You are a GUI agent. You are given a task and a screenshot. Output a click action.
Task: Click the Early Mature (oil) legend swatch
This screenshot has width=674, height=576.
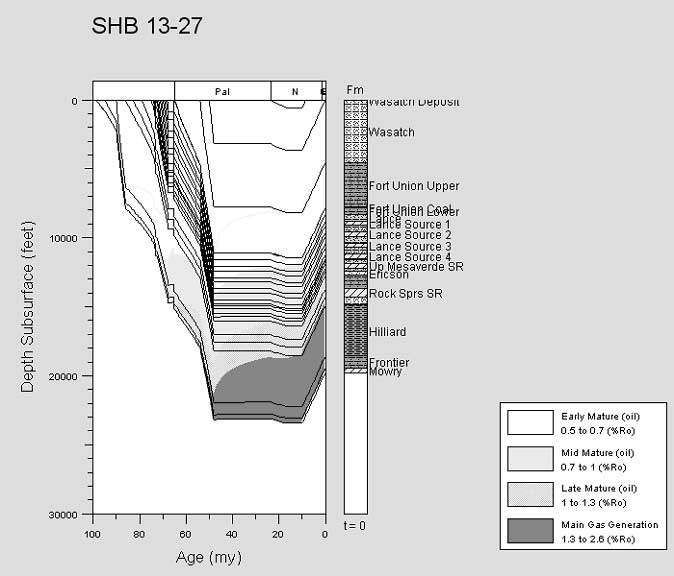pyautogui.click(x=531, y=419)
